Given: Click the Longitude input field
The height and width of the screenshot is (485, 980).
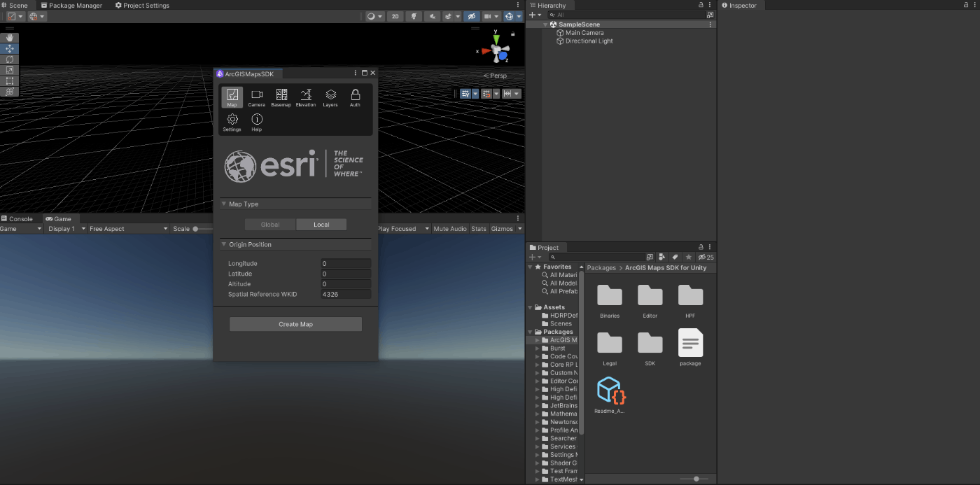Looking at the screenshot, I should (x=346, y=264).
